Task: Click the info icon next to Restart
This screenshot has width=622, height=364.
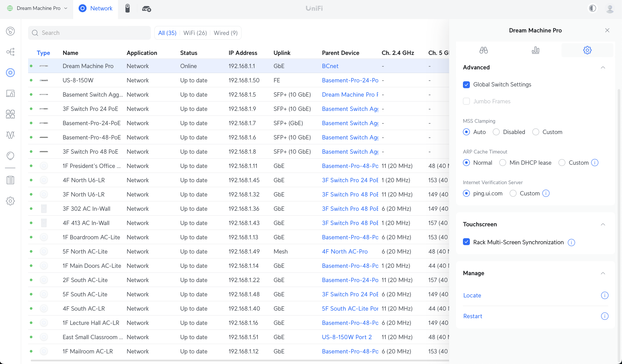Action: 604,316
